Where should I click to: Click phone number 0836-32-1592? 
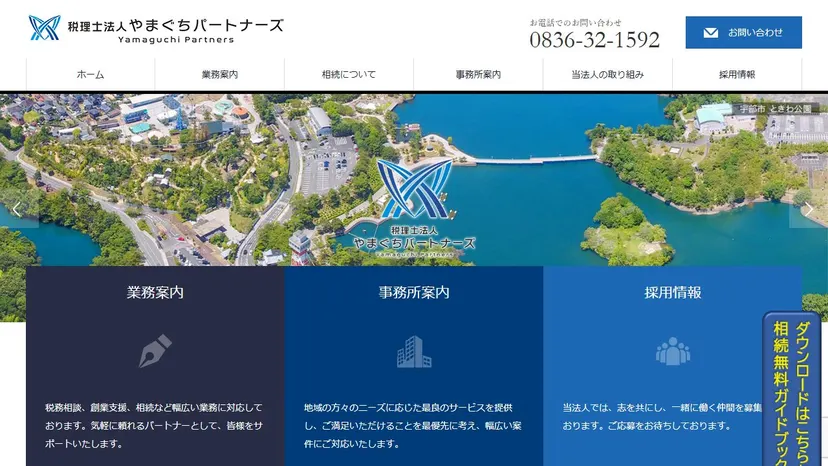(x=595, y=40)
